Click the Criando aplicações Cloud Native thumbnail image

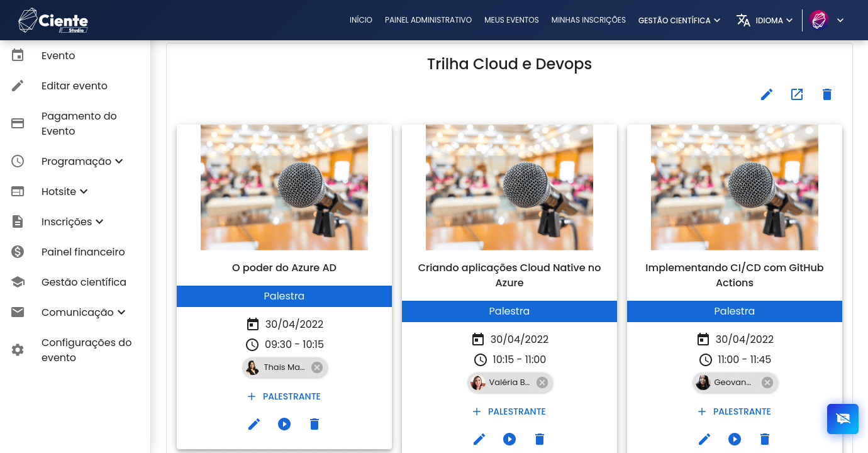pyautogui.click(x=509, y=187)
